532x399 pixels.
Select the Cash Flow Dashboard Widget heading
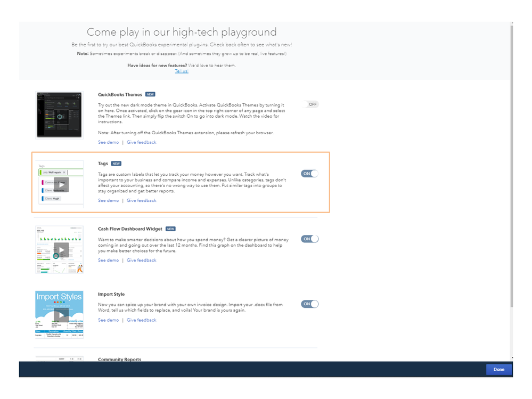point(130,229)
